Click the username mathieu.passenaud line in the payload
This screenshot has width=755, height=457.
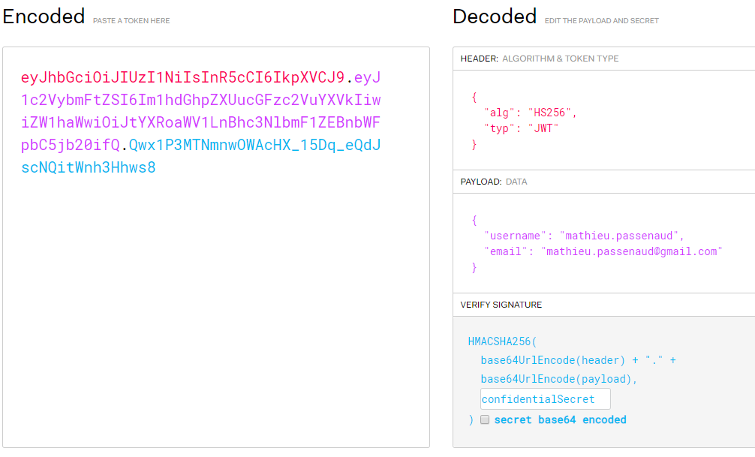coord(584,235)
